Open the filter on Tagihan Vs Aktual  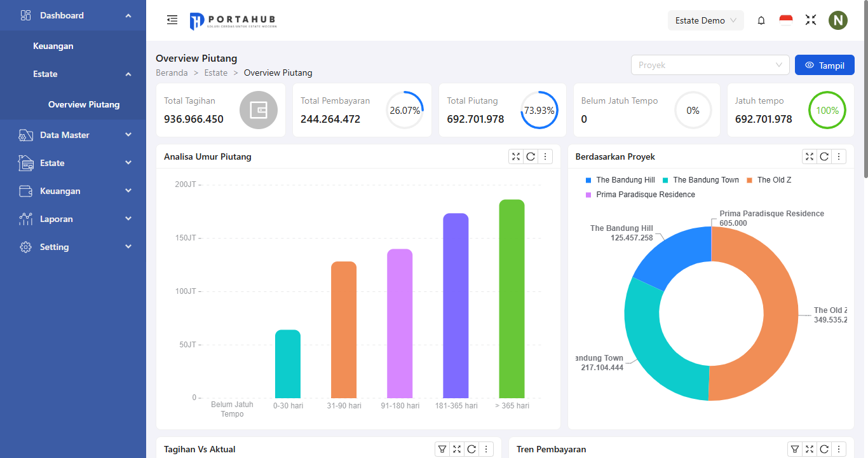click(x=442, y=449)
